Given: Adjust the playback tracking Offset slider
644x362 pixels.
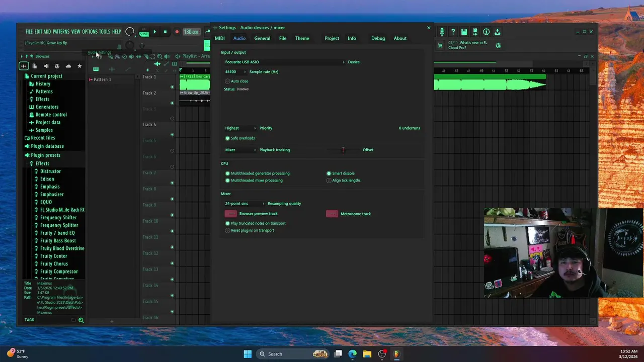Looking at the screenshot, I should 343,150.
